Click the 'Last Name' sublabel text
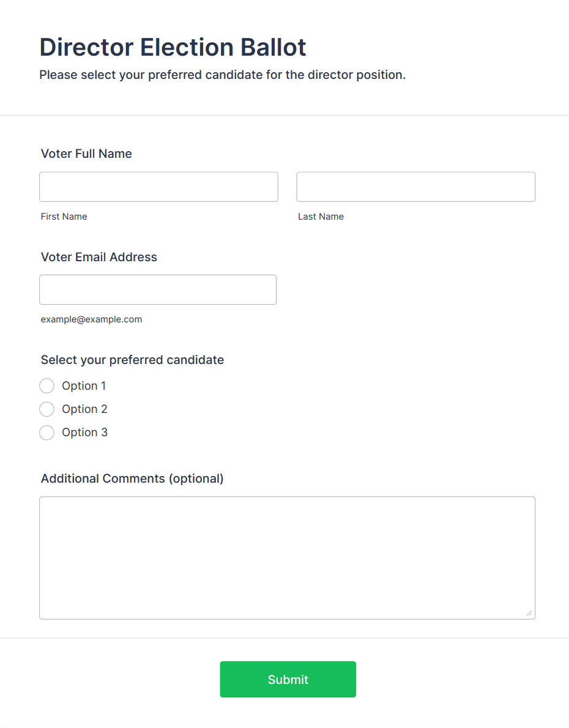Viewport: 569px width, 728px height. [321, 217]
